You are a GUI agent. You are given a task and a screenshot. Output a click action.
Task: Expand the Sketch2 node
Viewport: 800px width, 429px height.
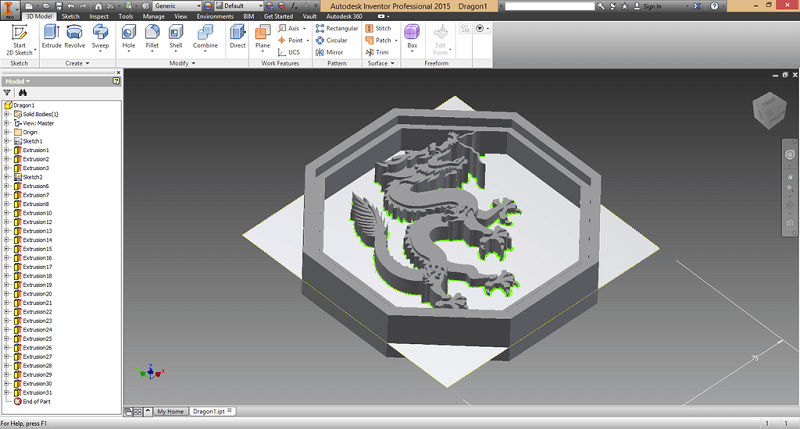click(7, 177)
